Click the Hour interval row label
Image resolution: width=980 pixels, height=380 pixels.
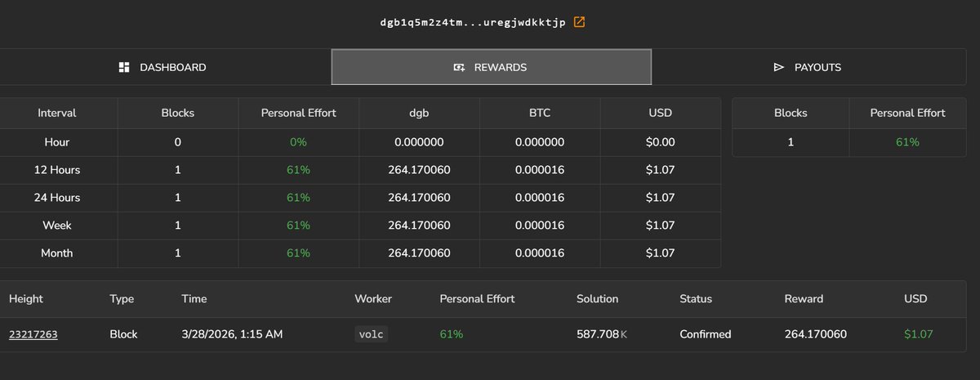pos(57,142)
